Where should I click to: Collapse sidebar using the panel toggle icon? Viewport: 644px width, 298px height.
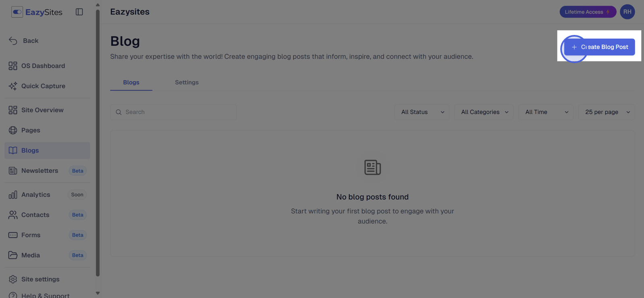[79, 12]
